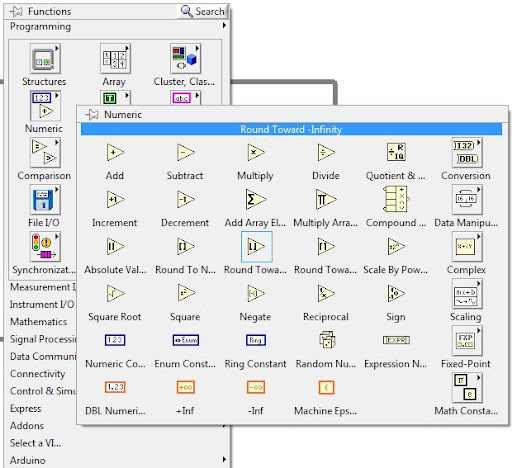Select the Add function icon
The width and height of the screenshot is (512, 468).
(115, 153)
